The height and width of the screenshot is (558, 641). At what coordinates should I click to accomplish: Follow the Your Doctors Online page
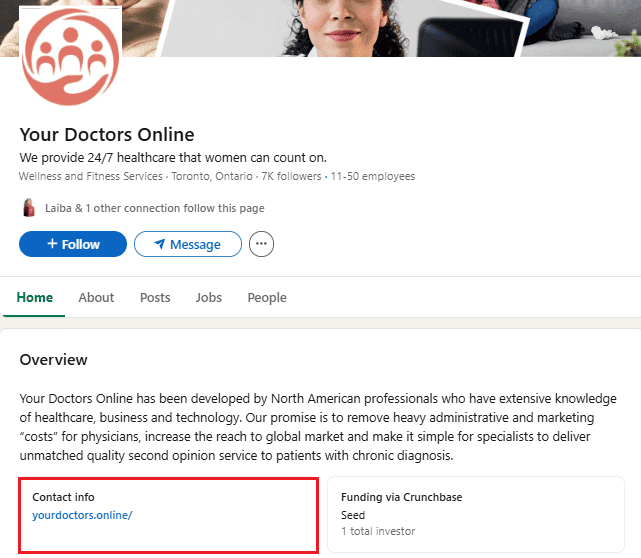tap(73, 244)
